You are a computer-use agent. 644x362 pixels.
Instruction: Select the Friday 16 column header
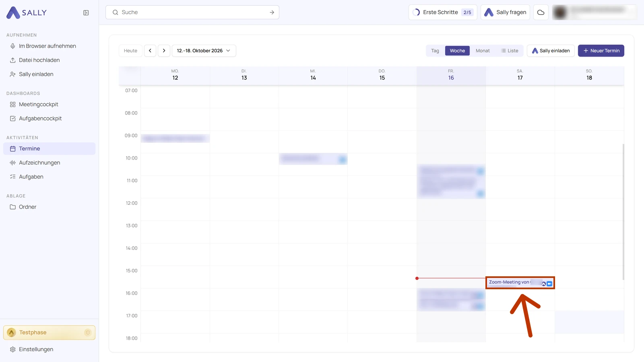(451, 76)
